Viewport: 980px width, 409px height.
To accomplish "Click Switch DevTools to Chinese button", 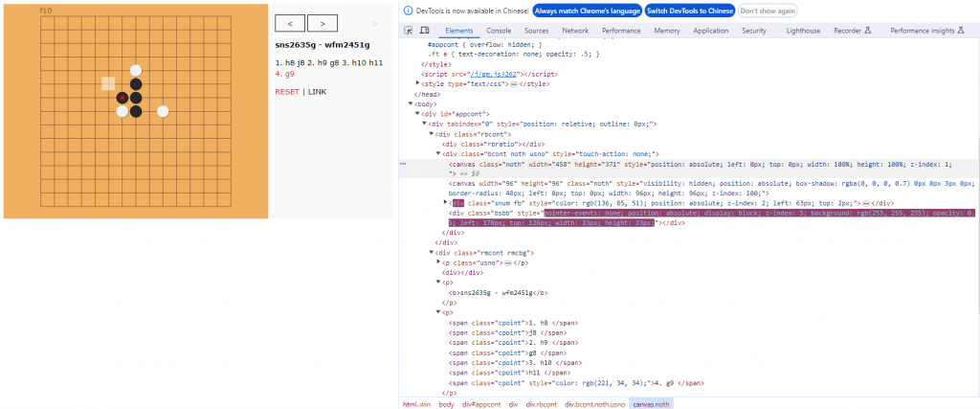I will pos(690,11).
